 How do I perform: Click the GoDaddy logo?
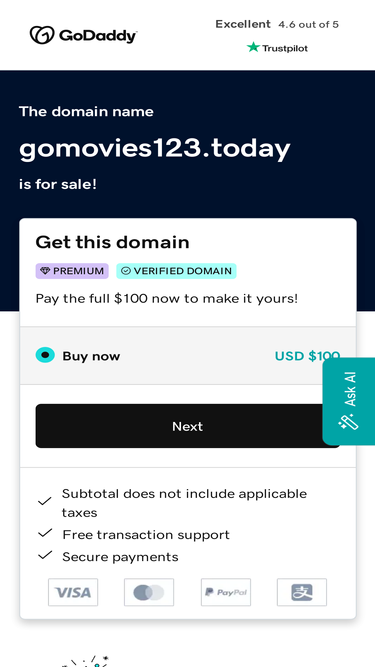[x=83, y=35]
